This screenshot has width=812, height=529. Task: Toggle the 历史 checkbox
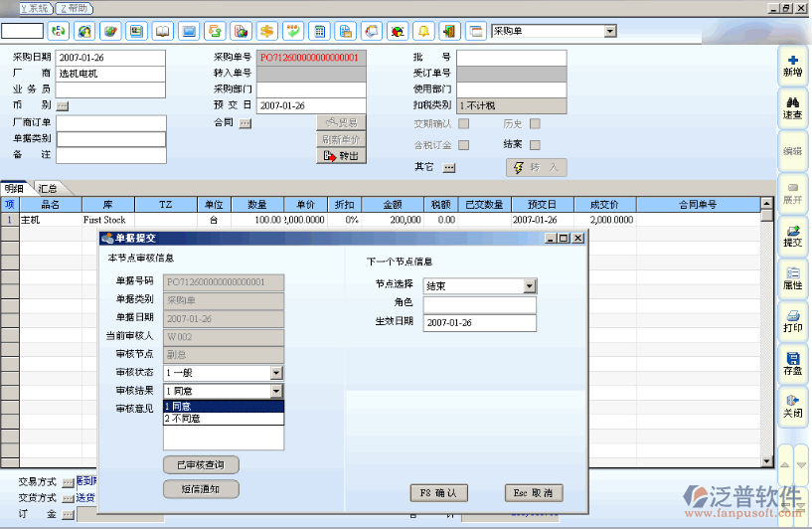pyautogui.click(x=535, y=124)
